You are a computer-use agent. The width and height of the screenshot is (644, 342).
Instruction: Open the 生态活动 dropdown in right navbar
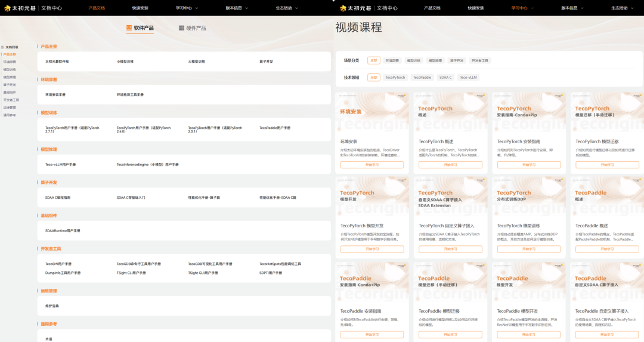[621, 8]
